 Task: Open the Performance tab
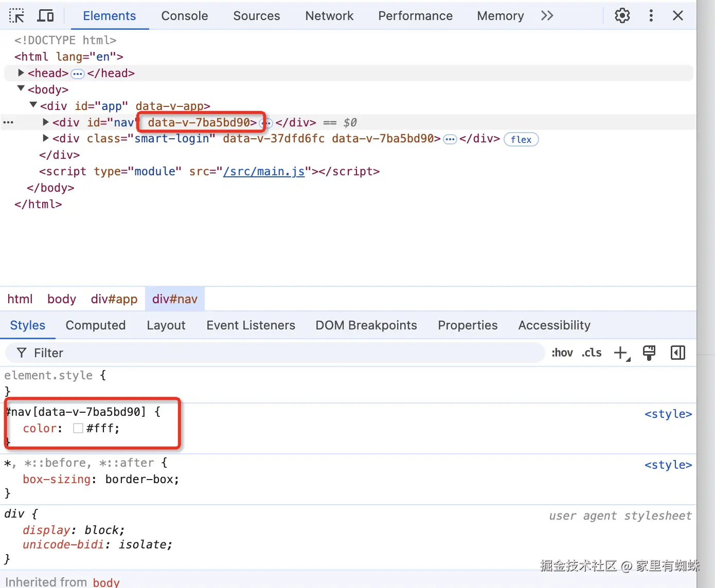click(x=416, y=16)
